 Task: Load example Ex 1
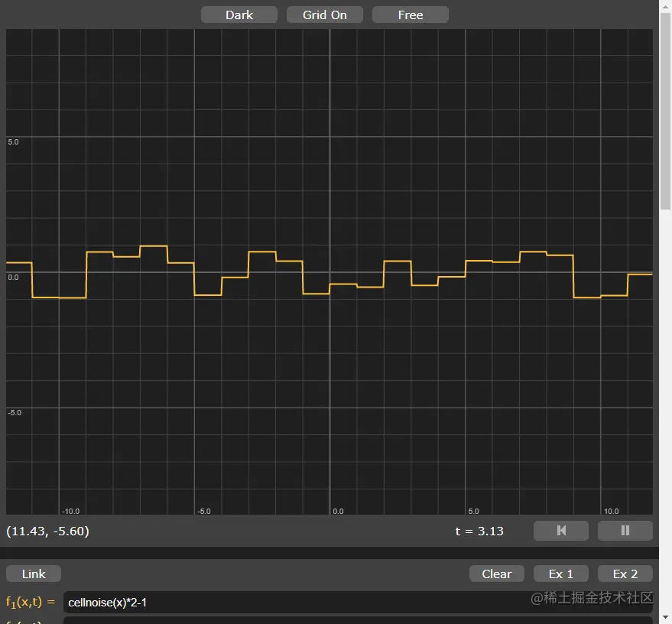(561, 574)
